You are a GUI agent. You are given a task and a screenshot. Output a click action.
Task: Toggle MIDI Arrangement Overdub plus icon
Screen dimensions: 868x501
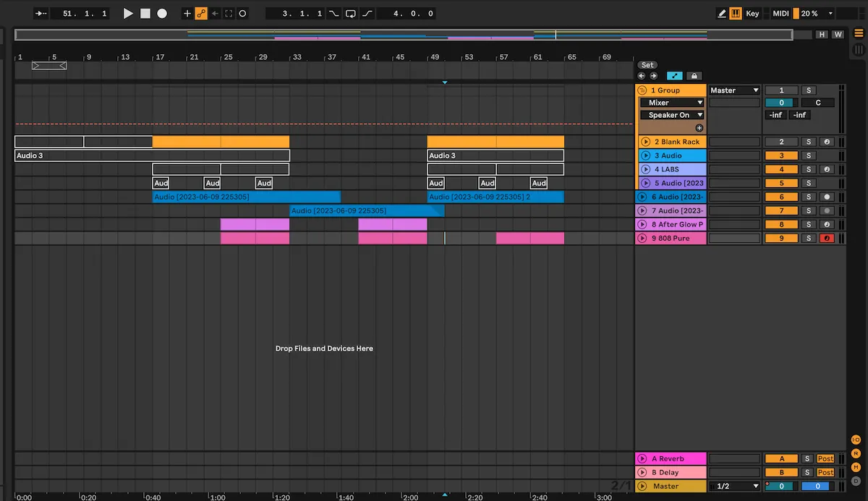pyautogui.click(x=187, y=13)
